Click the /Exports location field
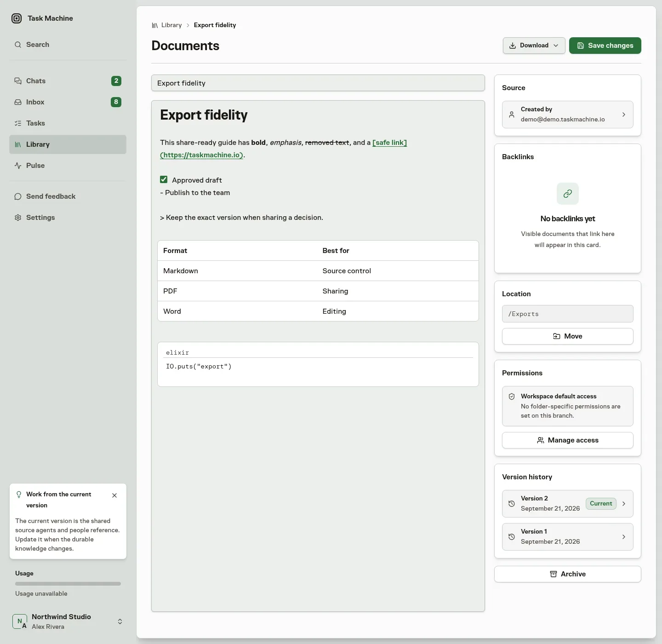The height and width of the screenshot is (644, 662). coord(568,314)
